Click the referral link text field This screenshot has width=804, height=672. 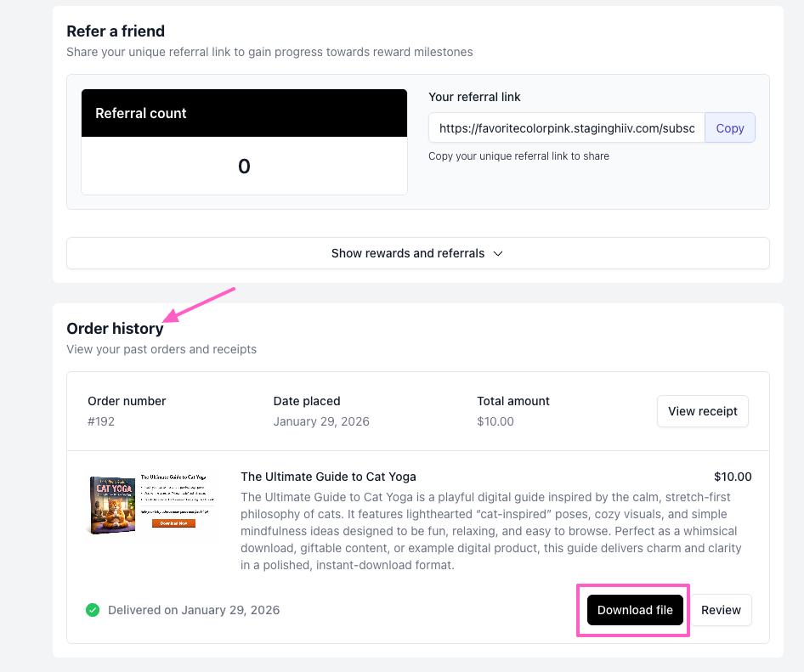pos(566,128)
